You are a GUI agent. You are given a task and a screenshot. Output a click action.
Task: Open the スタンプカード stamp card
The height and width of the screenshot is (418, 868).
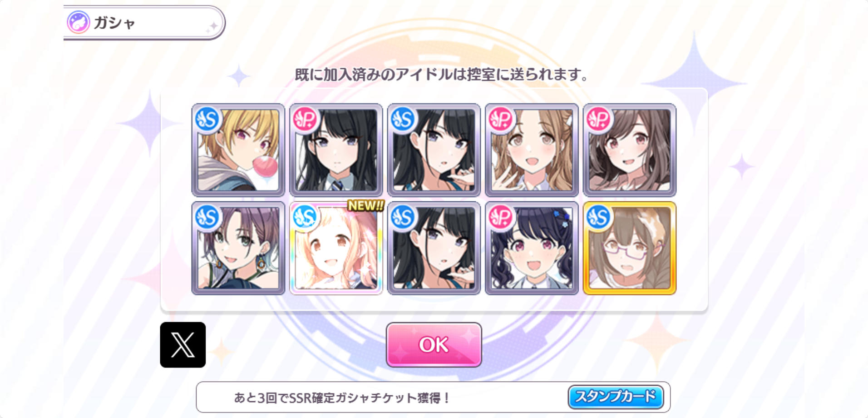tap(616, 397)
